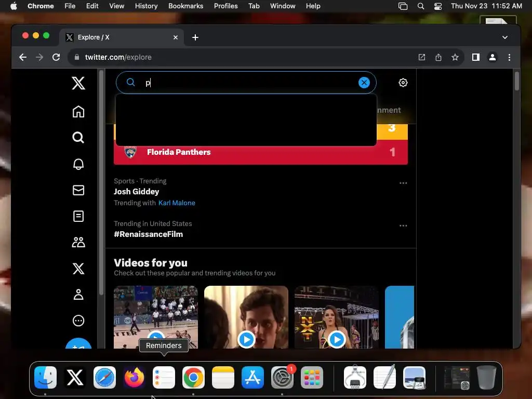The height and width of the screenshot is (399, 532).
Task: Toggle the Chrome side panel
Action: tap(476, 57)
